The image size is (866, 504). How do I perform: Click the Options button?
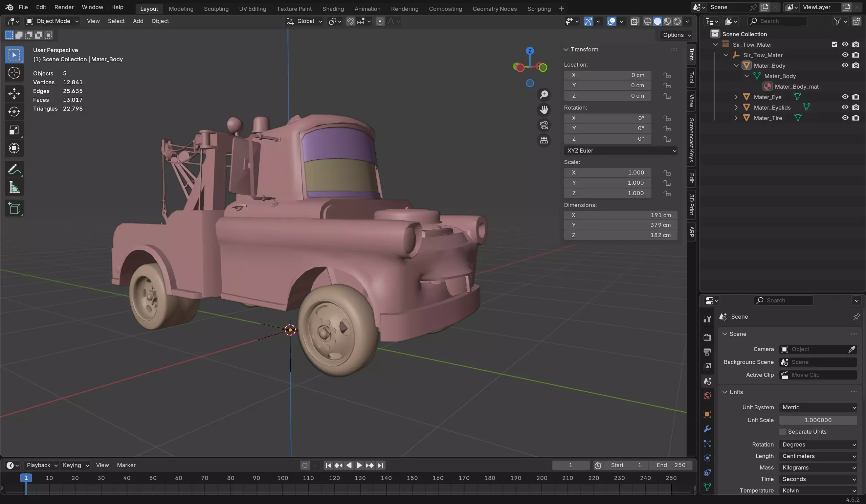[676, 35]
